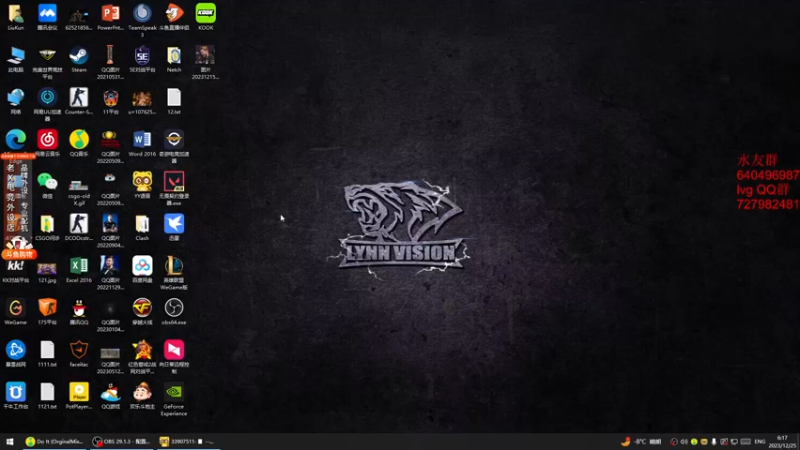The height and width of the screenshot is (450, 800).
Task: Click the ENG input language indicator
Action: (x=760, y=442)
